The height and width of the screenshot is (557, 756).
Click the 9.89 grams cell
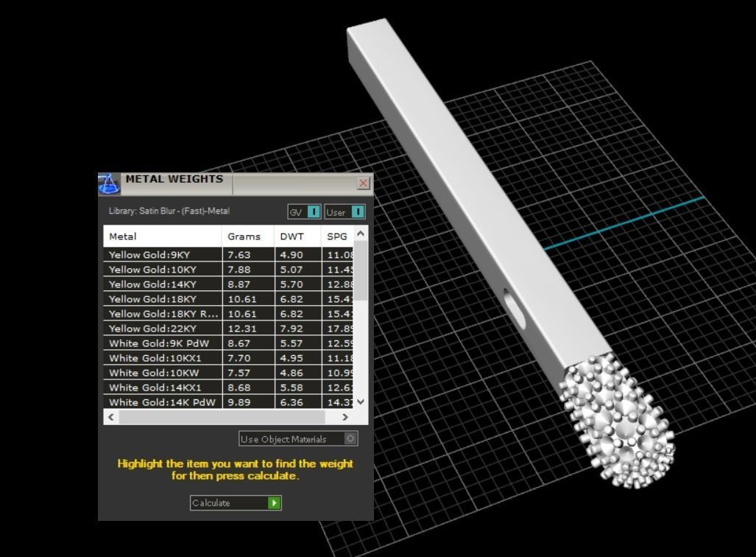tap(248, 402)
